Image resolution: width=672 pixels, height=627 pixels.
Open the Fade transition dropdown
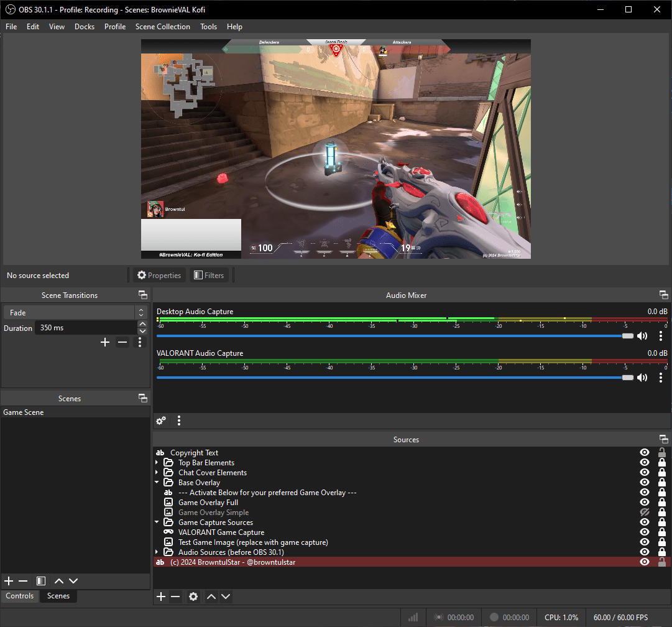click(76, 313)
